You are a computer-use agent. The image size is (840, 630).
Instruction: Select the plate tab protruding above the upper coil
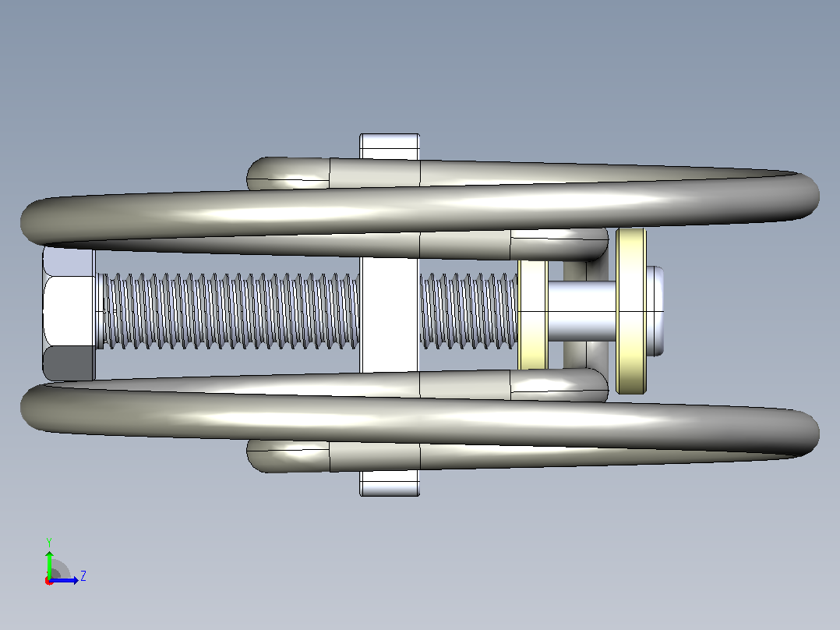pos(390,147)
